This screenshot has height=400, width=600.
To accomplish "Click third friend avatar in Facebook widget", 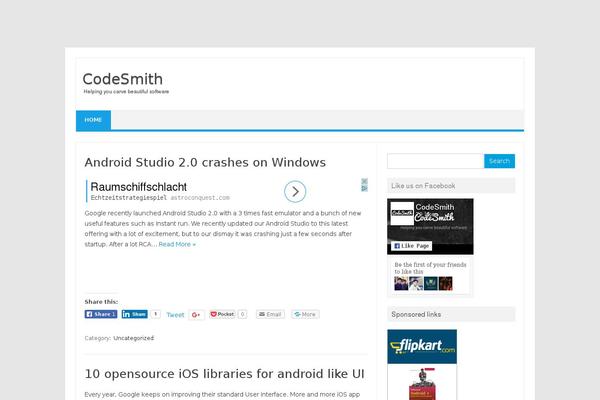I will (x=430, y=284).
